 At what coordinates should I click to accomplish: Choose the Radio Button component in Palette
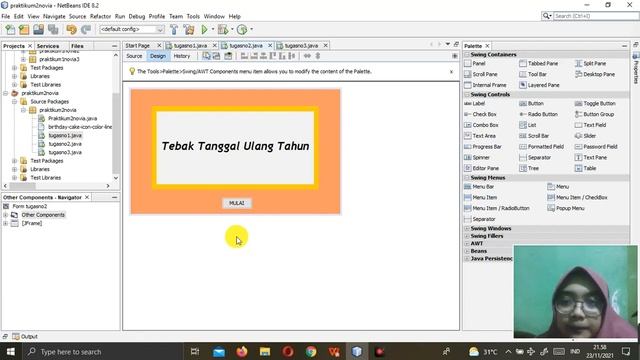click(538, 114)
